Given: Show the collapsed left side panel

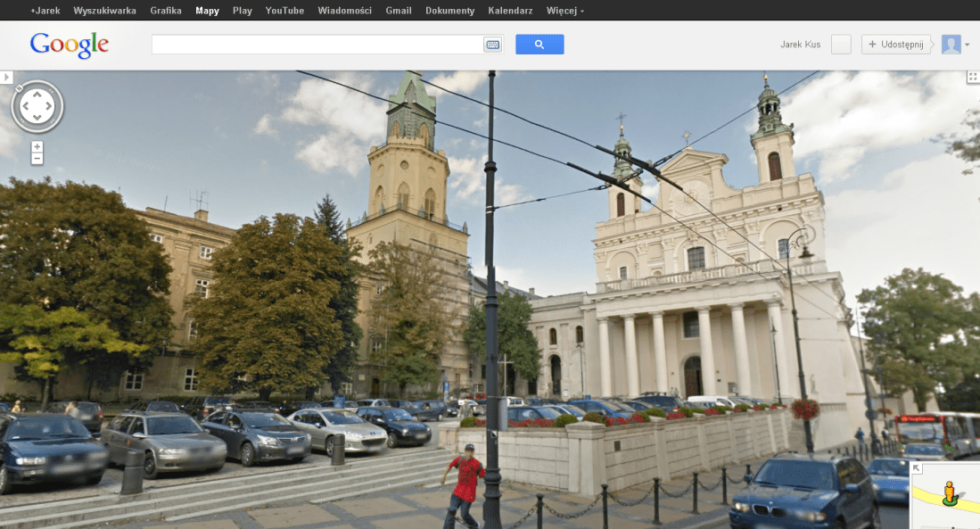Looking at the screenshot, I should click(6, 78).
